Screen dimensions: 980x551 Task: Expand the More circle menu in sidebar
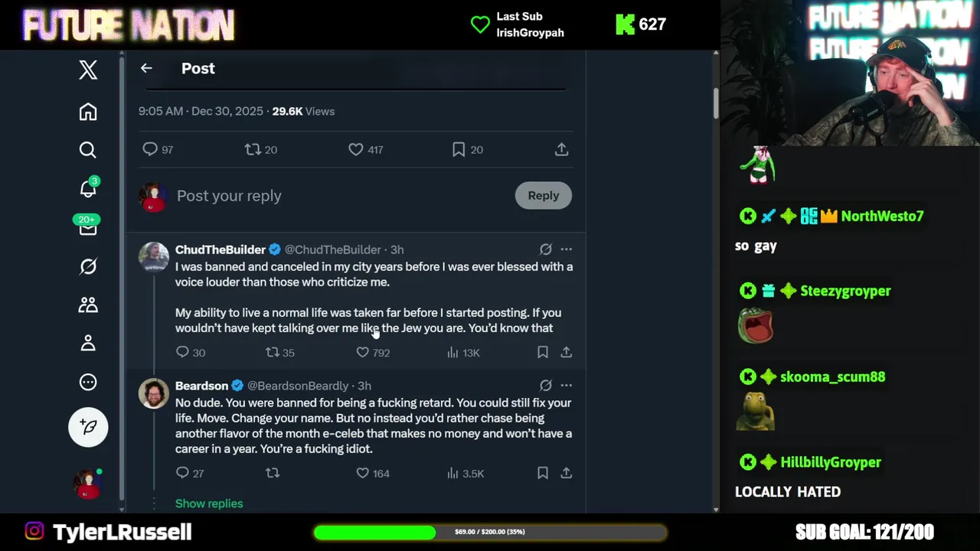click(88, 382)
